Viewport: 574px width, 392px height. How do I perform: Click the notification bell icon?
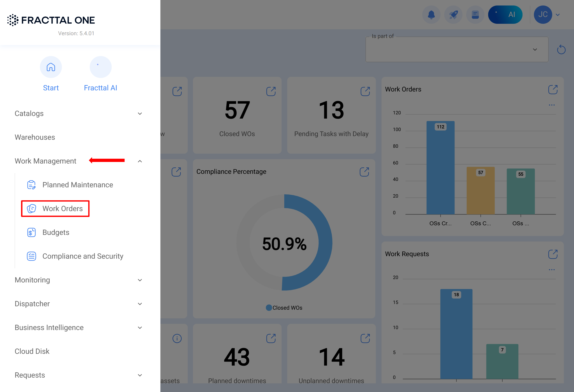[x=431, y=15]
